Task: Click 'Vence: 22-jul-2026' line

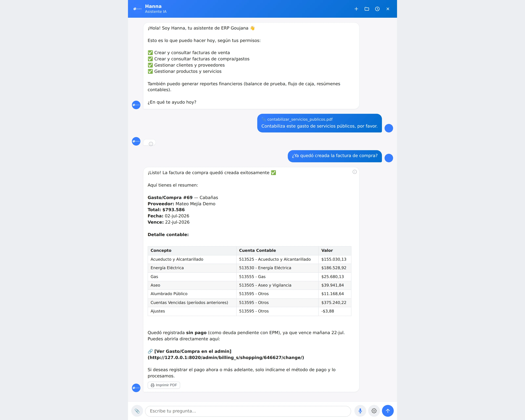Action: coord(168,222)
